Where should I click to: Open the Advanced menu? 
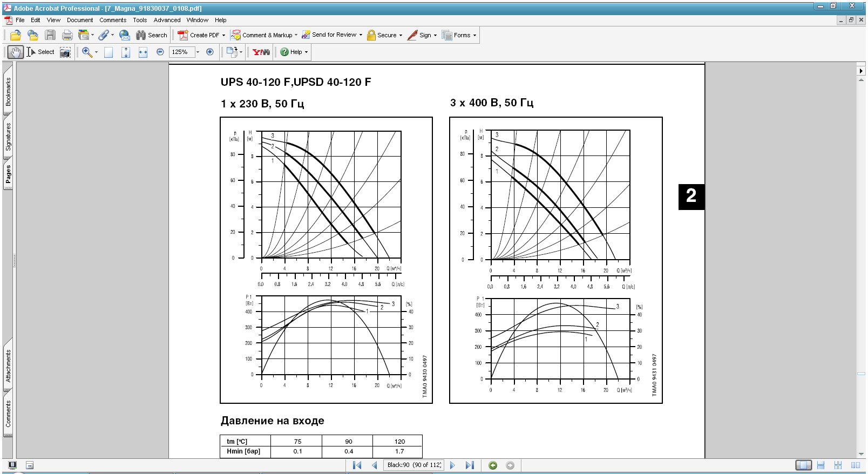(167, 20)
